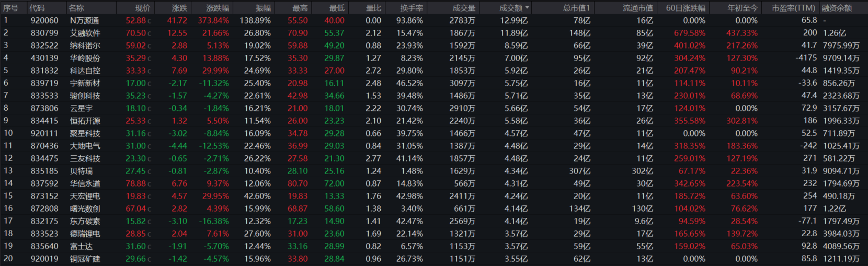Screen dimensions: 868x266
Task: Sort by 60日涨跌幅 column header
Action: [686, 8]
